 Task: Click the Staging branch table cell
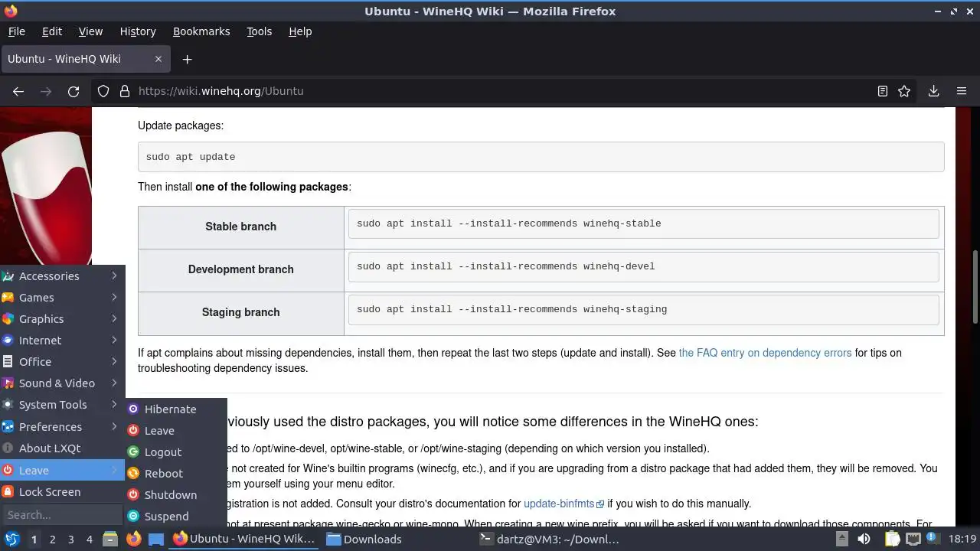(x=241, y=312)
